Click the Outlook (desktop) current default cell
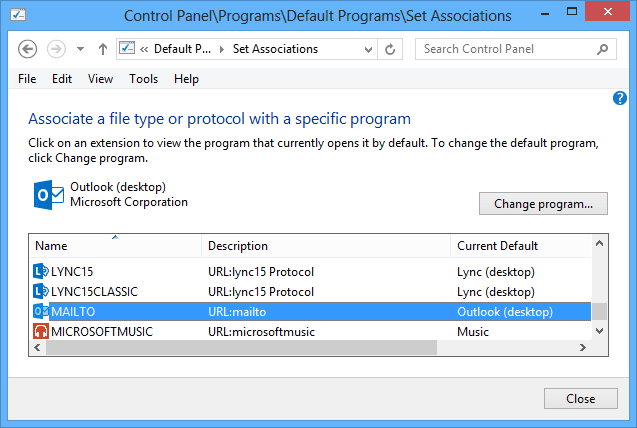Screen dimensions: 637x428 (x=505, y=311)
